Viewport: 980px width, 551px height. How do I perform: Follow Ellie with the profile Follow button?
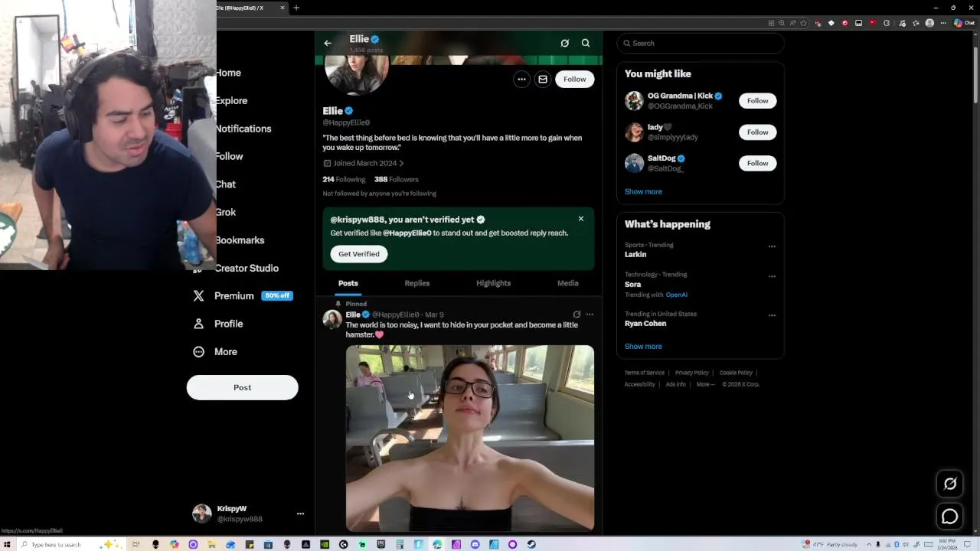(x=575, y=79)
